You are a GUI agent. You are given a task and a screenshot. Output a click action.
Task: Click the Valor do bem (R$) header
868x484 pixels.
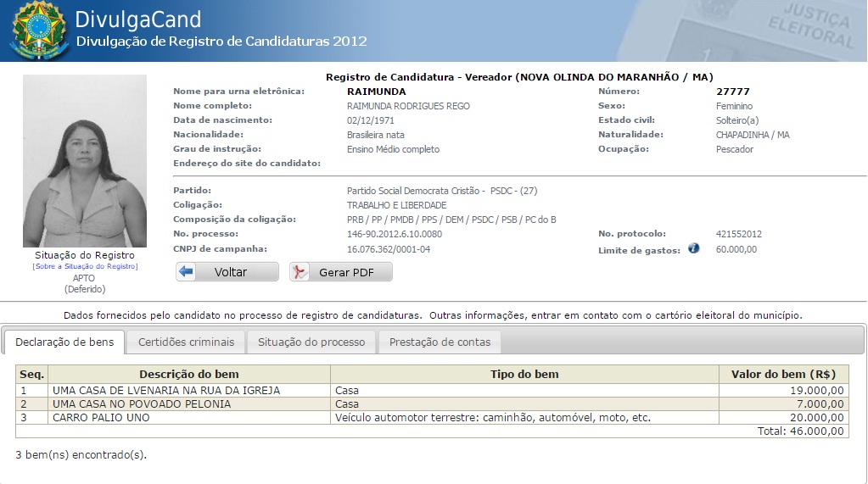[x=783, y=375]
